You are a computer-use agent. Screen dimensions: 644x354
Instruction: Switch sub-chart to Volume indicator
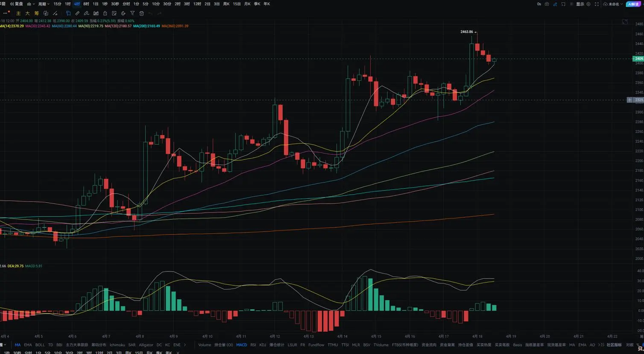click(205, 345)
